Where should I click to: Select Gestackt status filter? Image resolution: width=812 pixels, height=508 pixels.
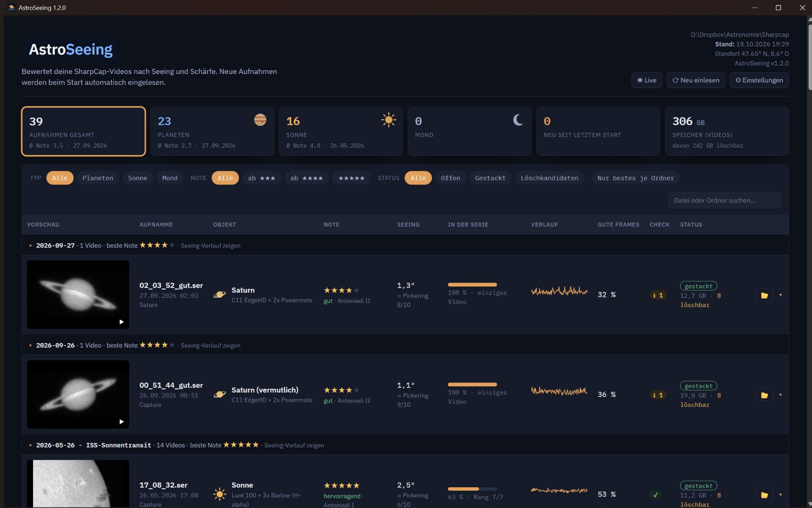(490, 178)
